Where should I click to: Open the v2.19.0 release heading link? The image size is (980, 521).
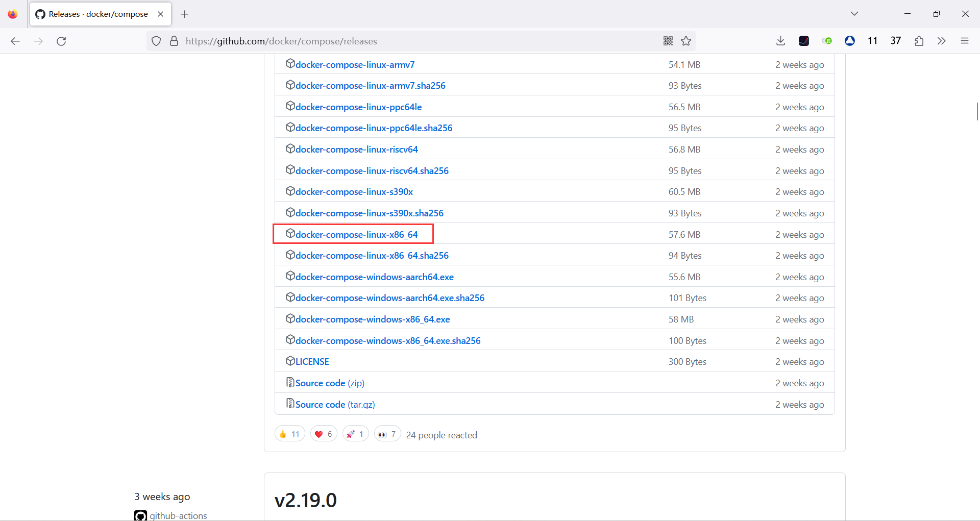click(306, 500)
